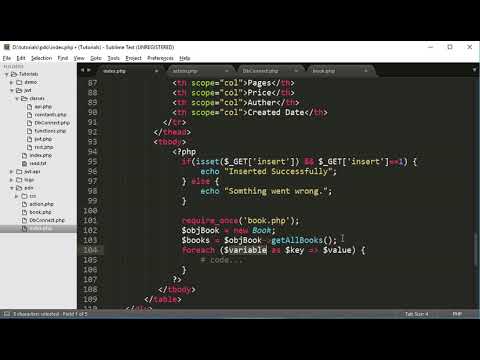This screenshot has height=360, width=480.
Task: Open the Project menu
Action: pos(133,58)
